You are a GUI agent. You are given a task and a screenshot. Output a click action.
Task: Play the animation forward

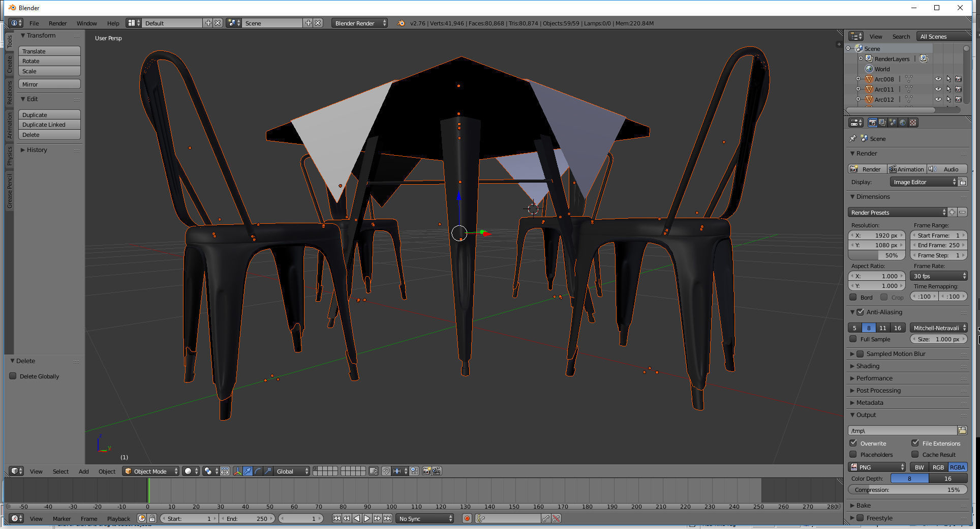pos(366,518)
